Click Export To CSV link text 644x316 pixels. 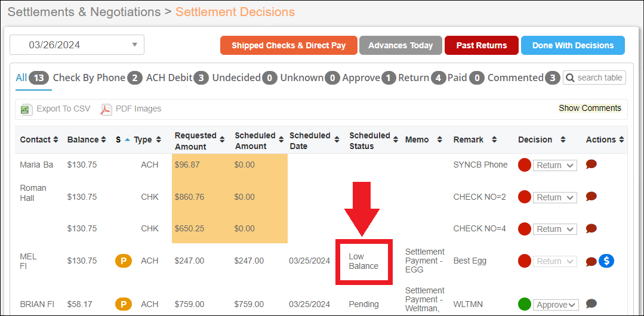(63, 109)
